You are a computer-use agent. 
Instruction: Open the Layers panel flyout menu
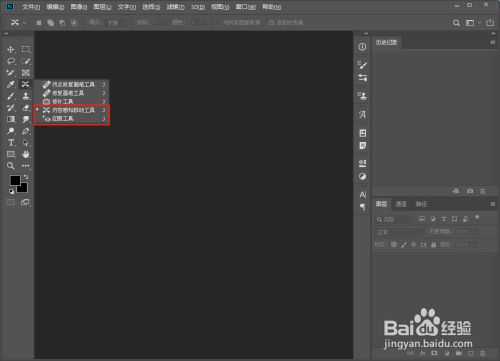tap(493, 204)
